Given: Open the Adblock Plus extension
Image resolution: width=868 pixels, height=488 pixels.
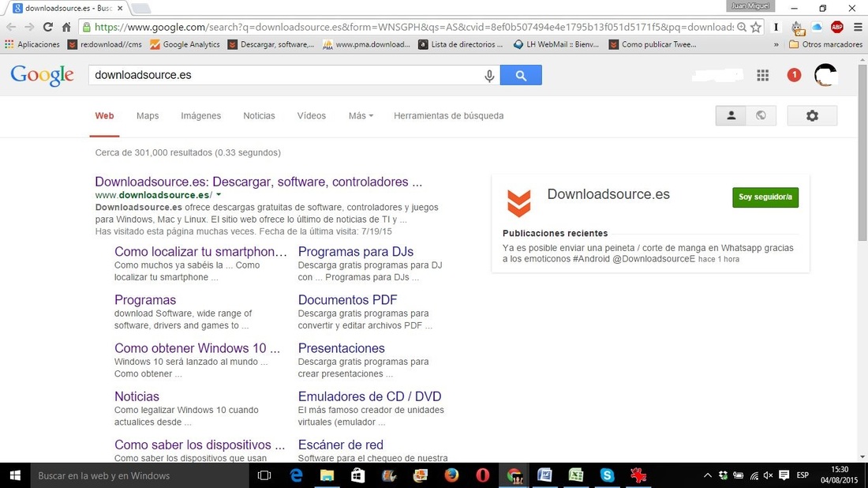Looking at the screenshot, I should click(x=837, y=27).
